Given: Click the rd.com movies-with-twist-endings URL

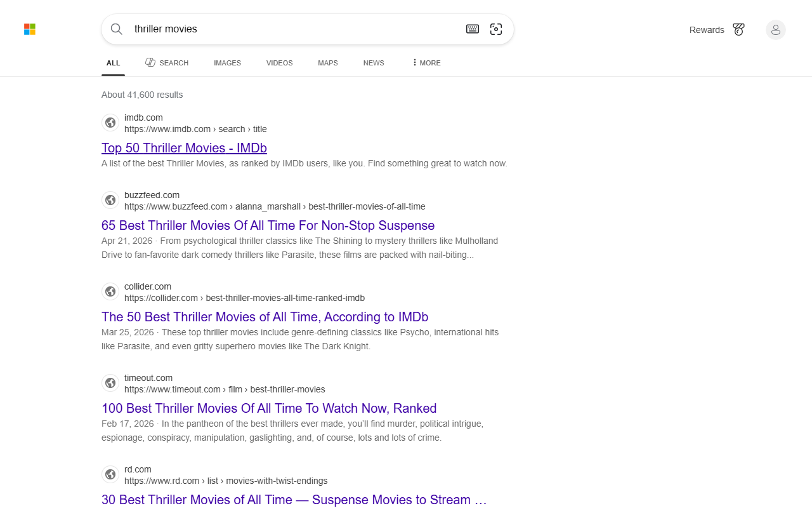Looking at the screenshot, I should click(226, 481).
